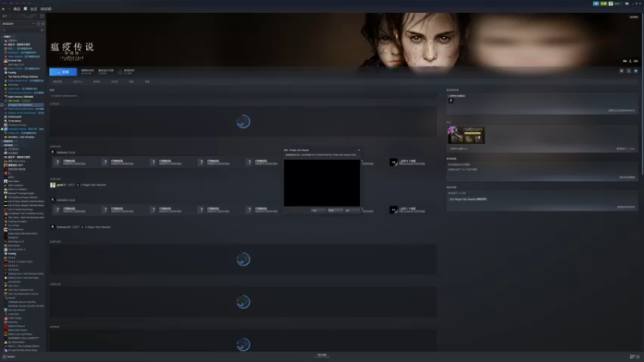Open the game info icon
Screen dimensions: 644x362
tap(629, 71)
